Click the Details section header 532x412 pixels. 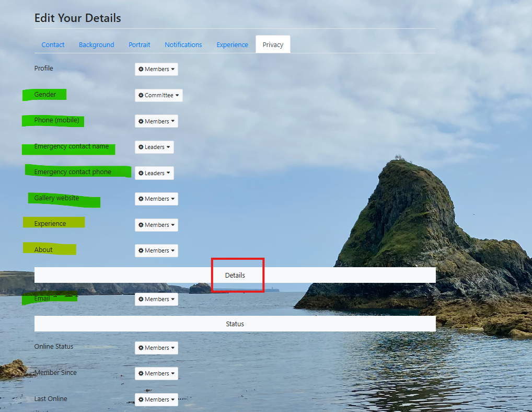[235, 275]
